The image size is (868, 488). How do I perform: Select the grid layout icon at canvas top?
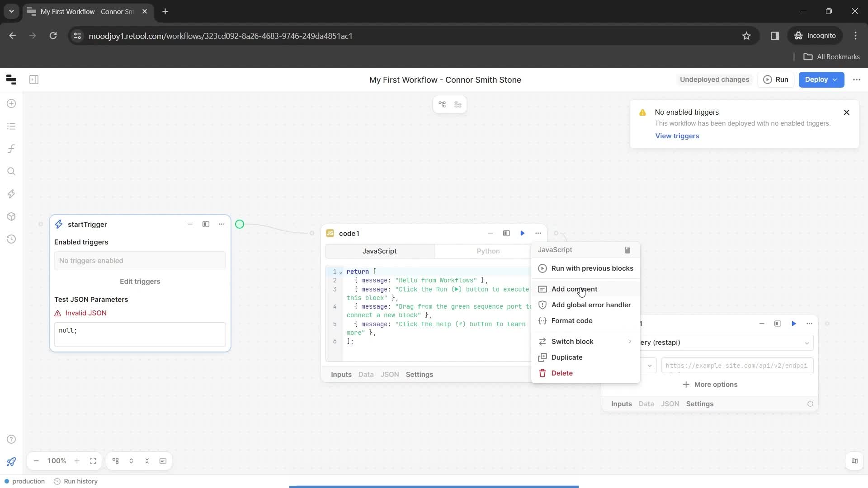458,105
